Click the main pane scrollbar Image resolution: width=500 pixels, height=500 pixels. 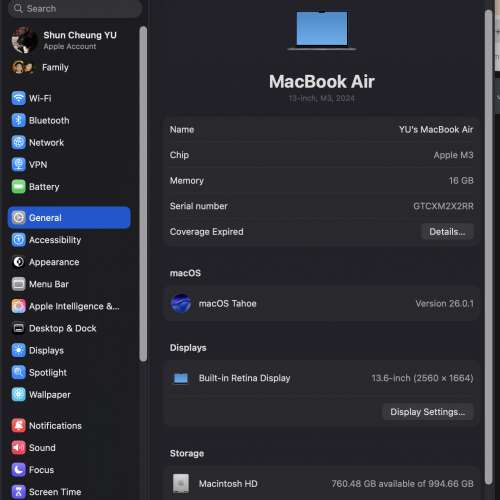coord(488,247)
